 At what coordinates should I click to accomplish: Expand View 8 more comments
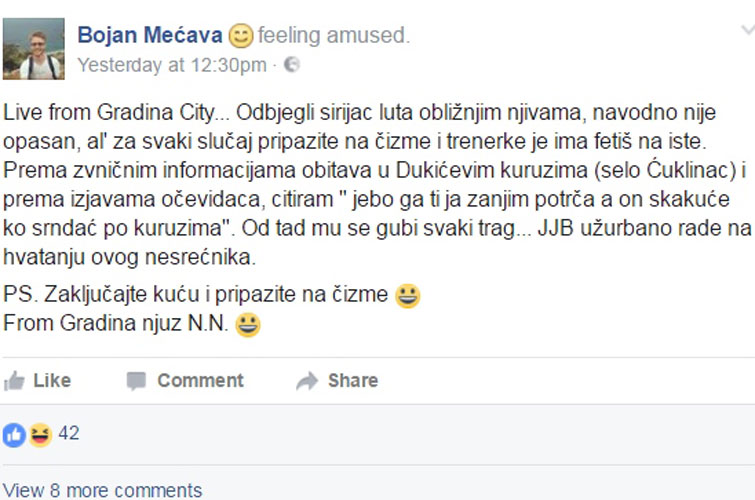(102, 490)
